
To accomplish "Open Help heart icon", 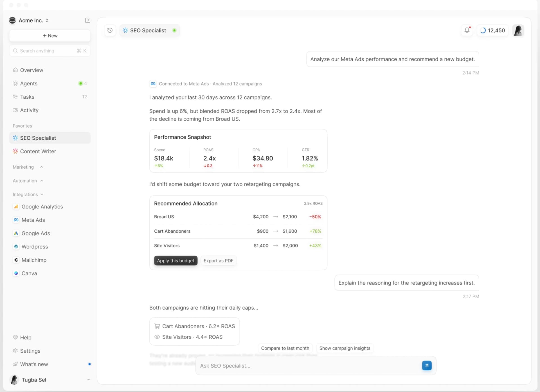I will [15, 337].
